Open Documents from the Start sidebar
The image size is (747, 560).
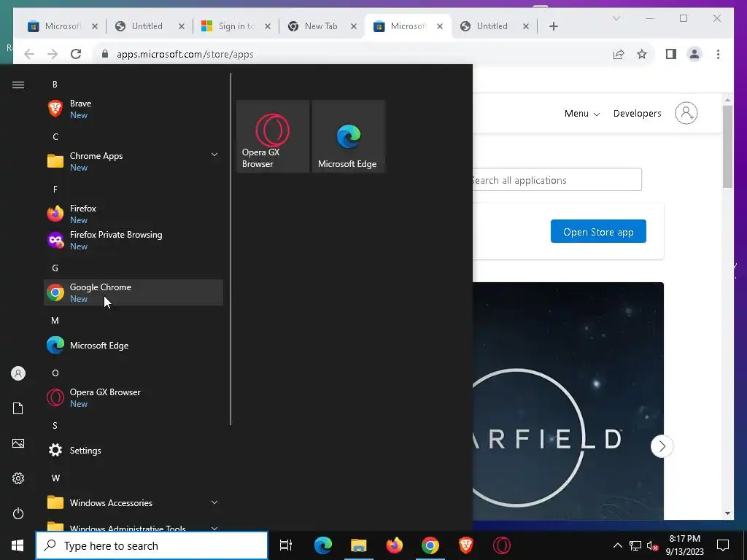(18, 408)
